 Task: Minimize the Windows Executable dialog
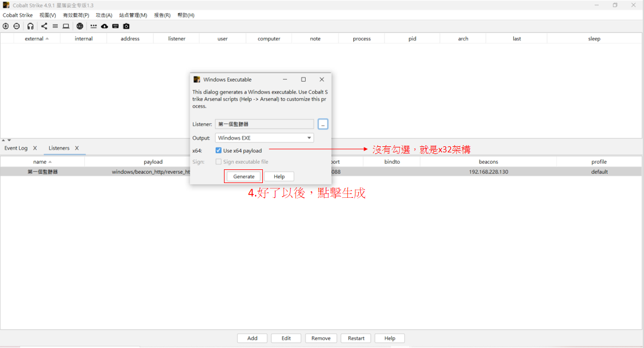tap(285, 79)
